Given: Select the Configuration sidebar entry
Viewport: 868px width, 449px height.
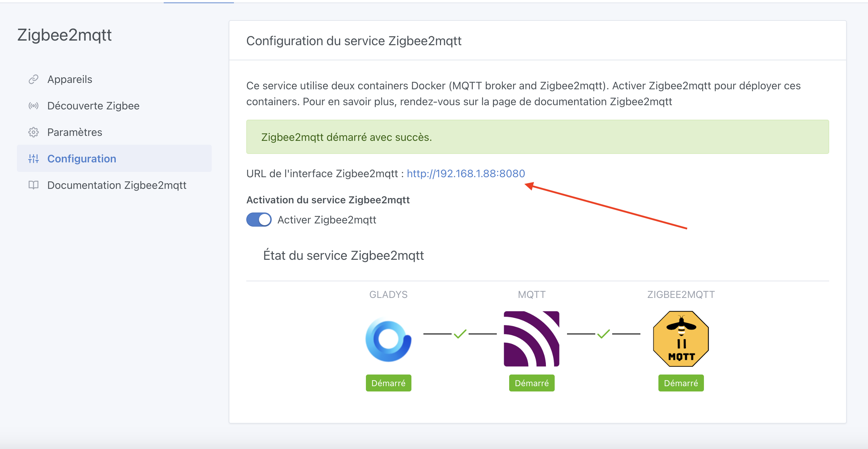Looking at the screenshot, I should click(x=82, y=159).
